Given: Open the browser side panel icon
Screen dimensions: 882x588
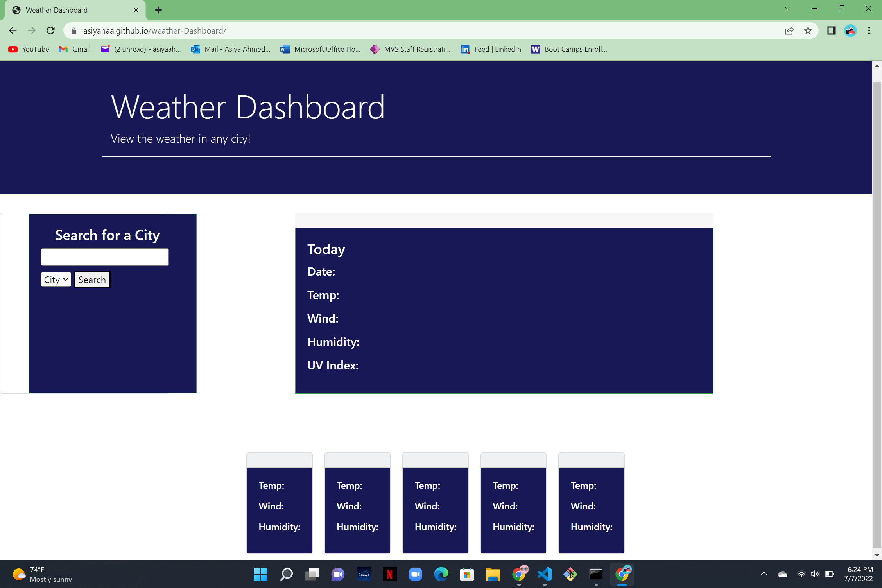Looking at the screenshot, I should point(832,30).
